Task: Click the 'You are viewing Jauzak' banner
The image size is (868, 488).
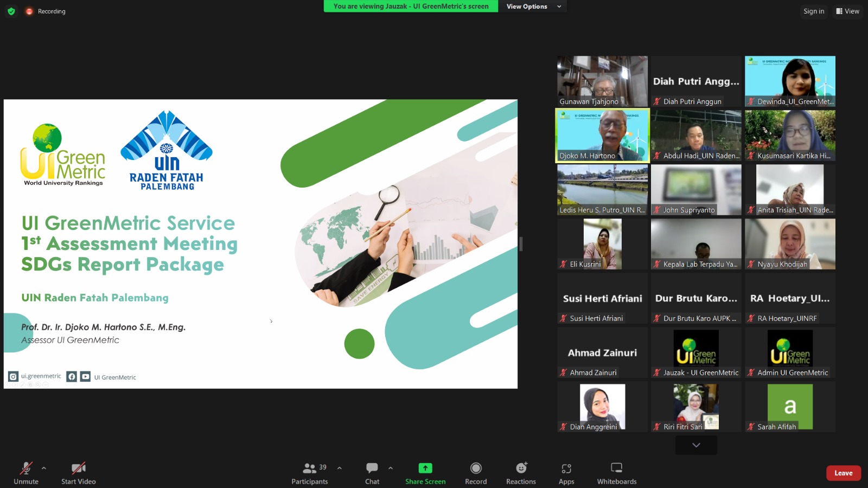Action: [411, 7]
